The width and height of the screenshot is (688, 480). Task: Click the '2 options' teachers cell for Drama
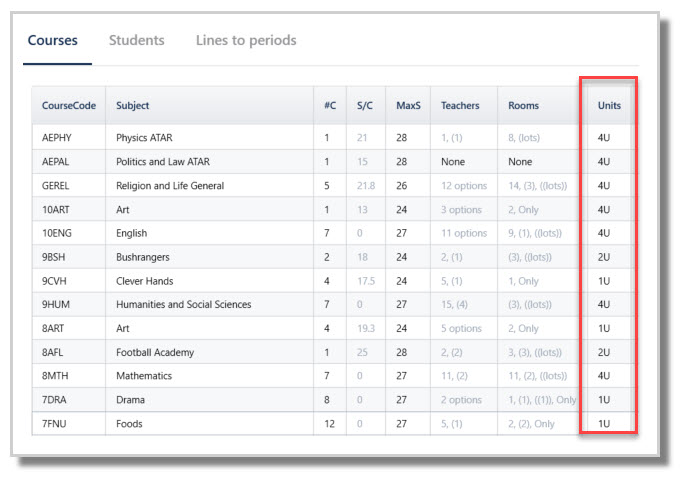[x=461, y=400]
